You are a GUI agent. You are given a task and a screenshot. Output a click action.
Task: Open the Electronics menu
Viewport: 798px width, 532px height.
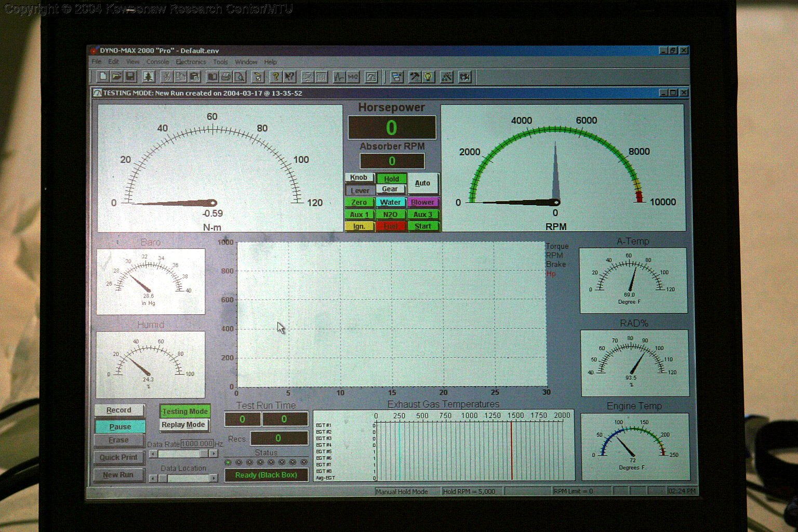(191, 62)
